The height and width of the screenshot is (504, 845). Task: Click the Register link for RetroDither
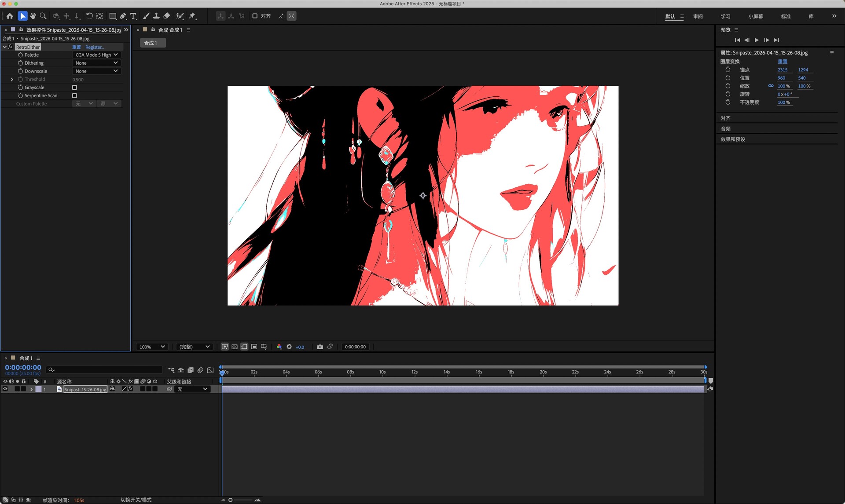[95, 47]
